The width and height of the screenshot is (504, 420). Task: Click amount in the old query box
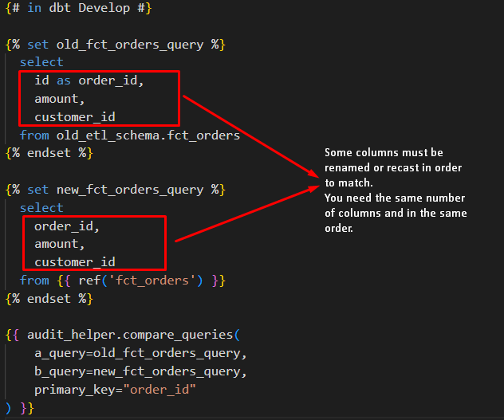pos(59,99)
